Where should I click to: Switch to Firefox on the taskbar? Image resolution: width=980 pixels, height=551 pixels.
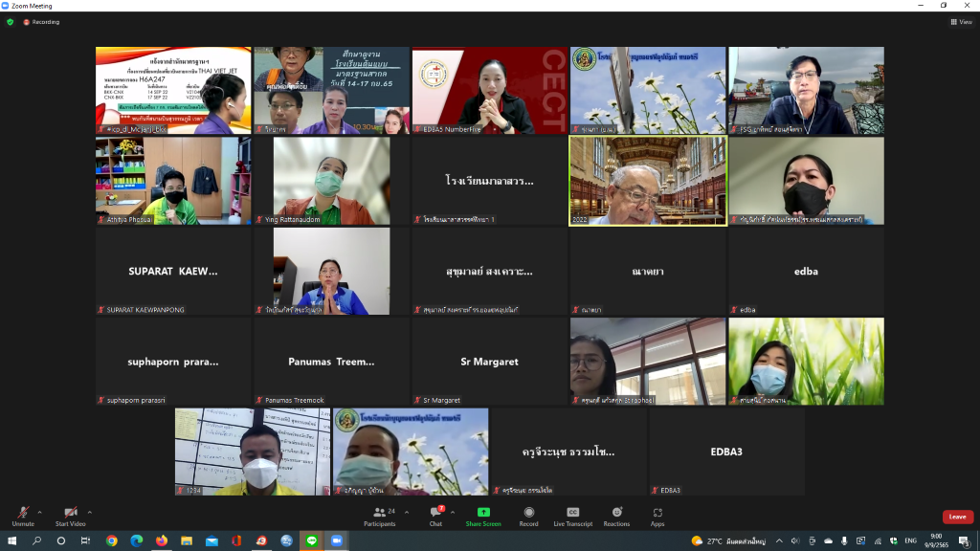(161, 541)
